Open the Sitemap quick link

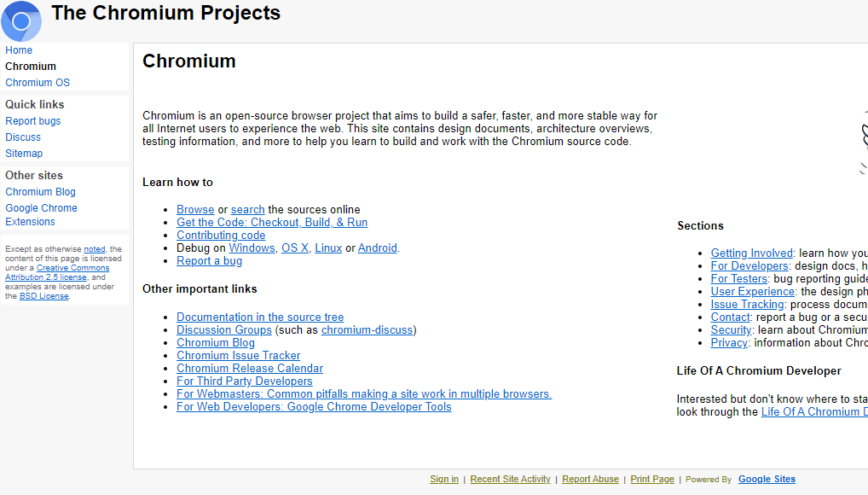pos(24,153)
